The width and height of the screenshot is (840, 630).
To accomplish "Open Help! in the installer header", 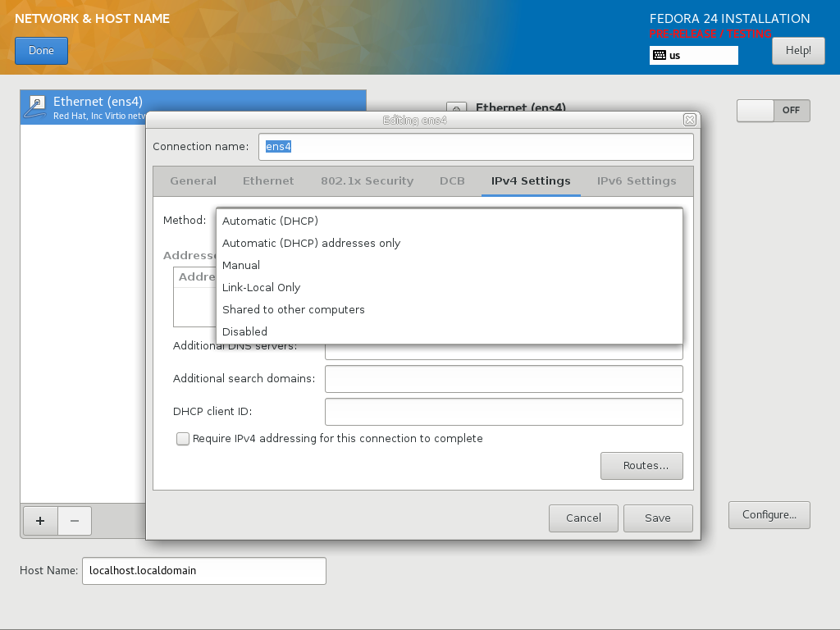I will pyautogui.click(x=798, y=51).
